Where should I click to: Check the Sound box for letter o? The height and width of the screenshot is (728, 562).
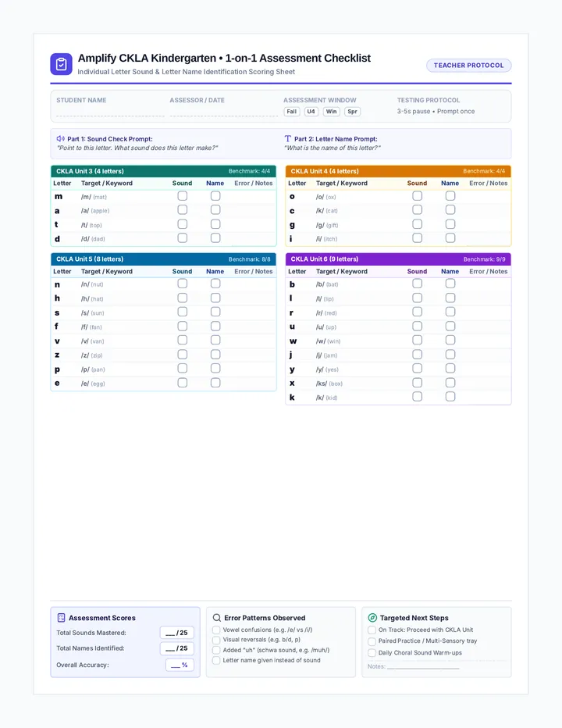[x=418, y=196]
